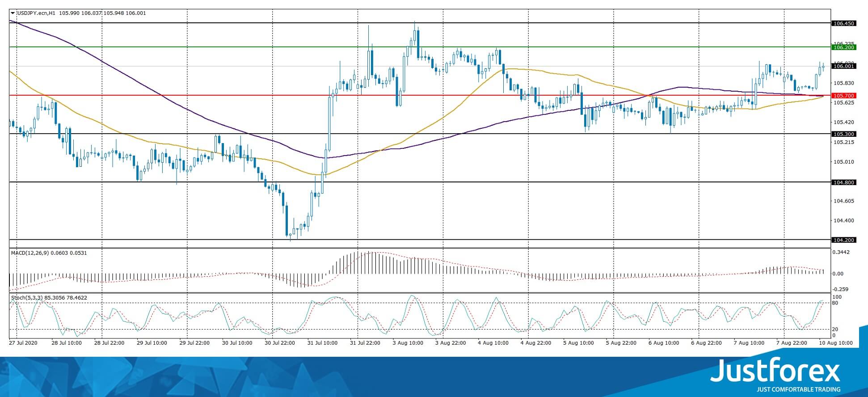
Task: Click the current price label 106.001
Action: point(844,66)
